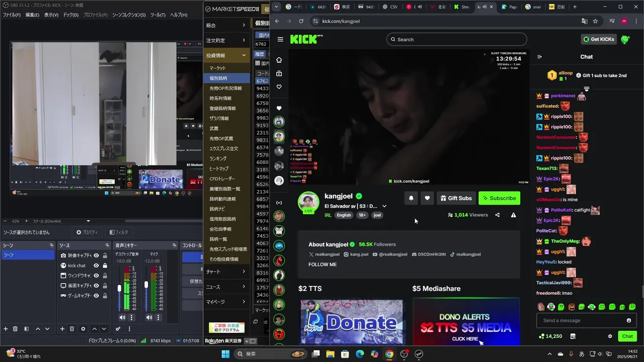Viewport: 644px width, 362px height.
Task: Follow kangjoel with heart button
Action: [427, 198]
